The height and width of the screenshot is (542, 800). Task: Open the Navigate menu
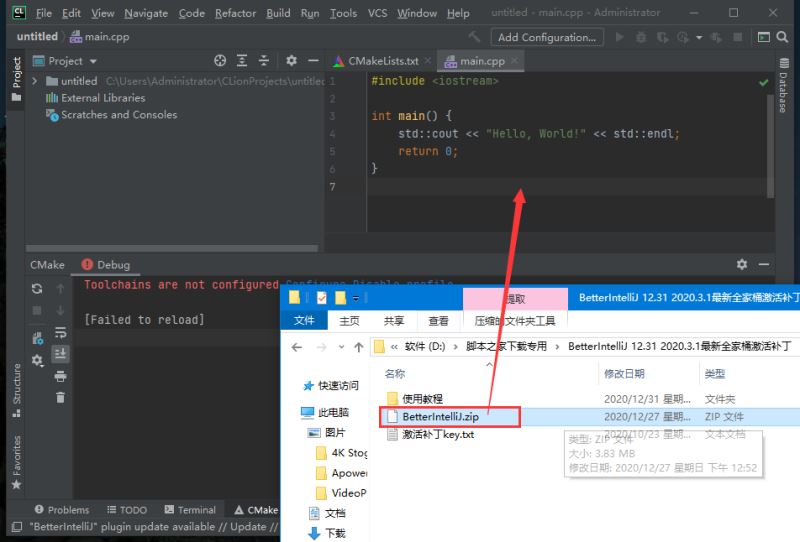click(x=146, y=13)
